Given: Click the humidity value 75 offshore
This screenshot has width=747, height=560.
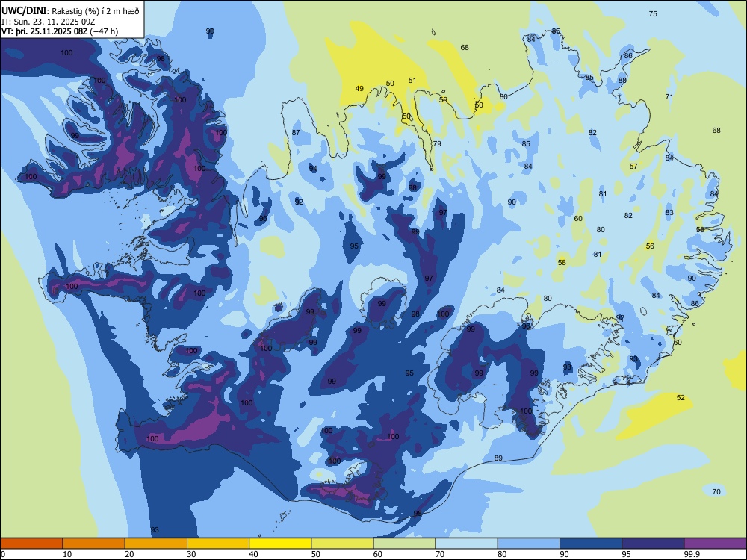Looking at the screenshot, I should [x=653, y=13].
